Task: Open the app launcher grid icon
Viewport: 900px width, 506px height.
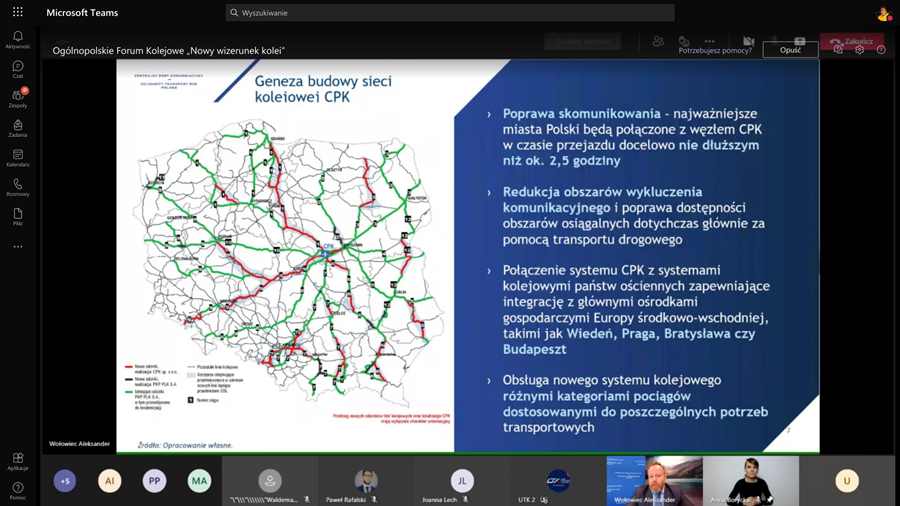Action: [18, 12]
